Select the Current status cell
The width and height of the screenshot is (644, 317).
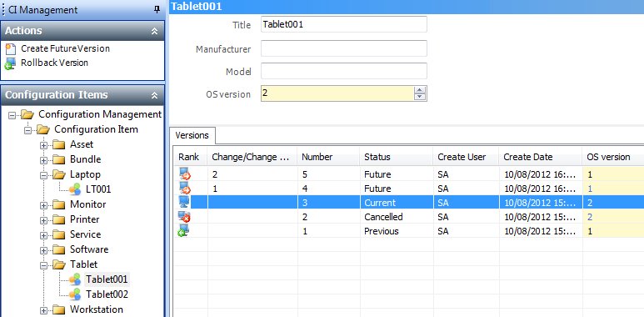tap(397, 203)
